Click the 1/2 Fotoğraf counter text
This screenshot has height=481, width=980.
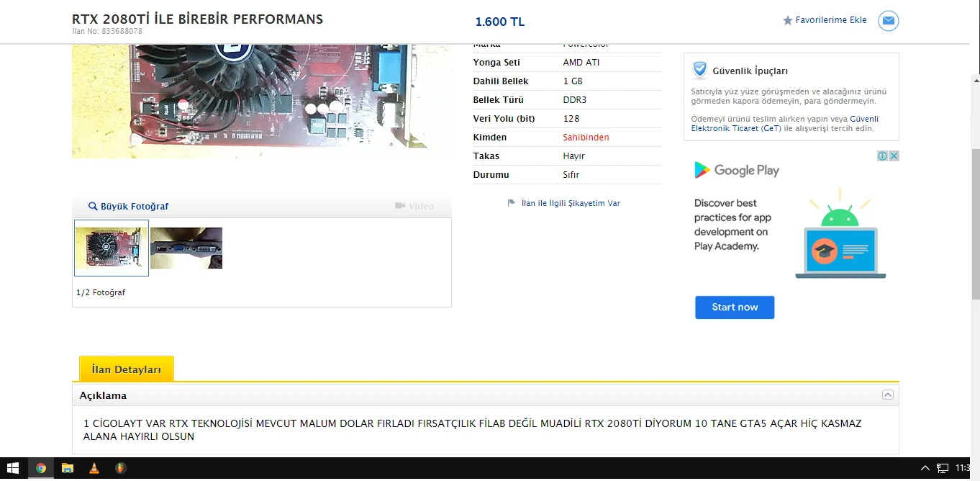101,292
